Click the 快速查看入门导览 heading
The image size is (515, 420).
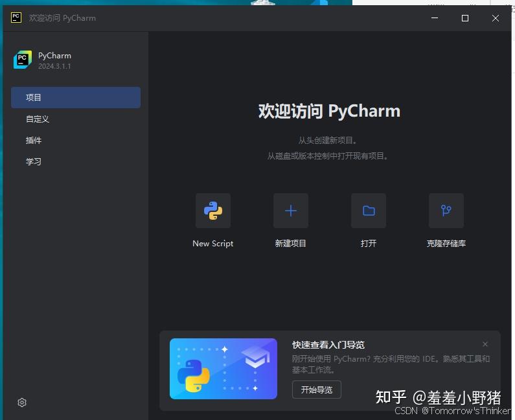point(328,345)
